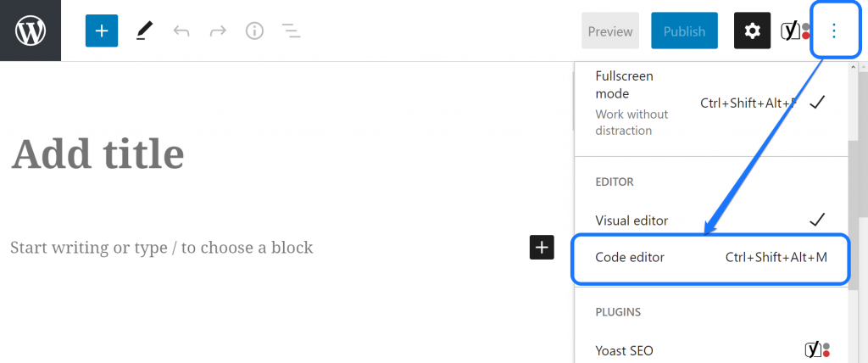The image size is (868, 363).
Task: Click Yoast SEO in Plugins section
Action: [710, 350]
